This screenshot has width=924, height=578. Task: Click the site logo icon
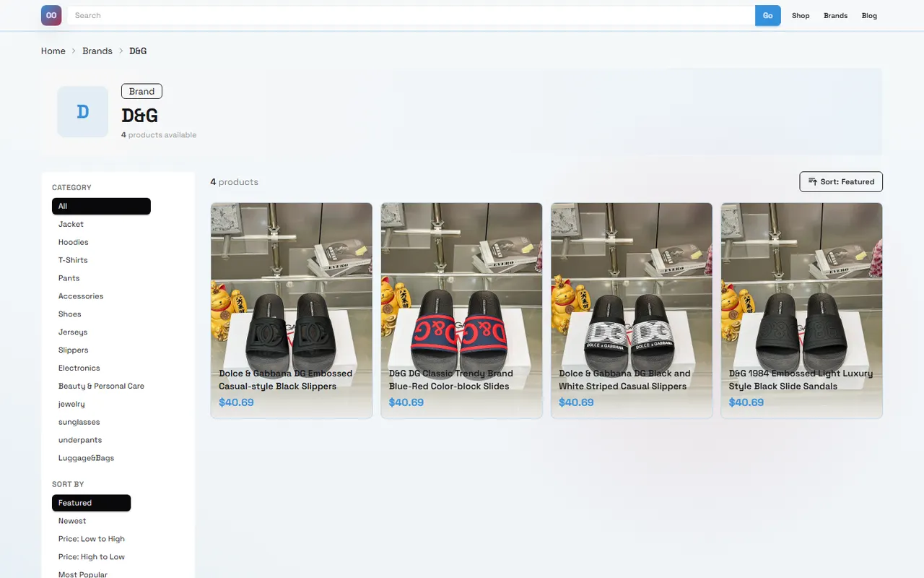tap(51, 15)
